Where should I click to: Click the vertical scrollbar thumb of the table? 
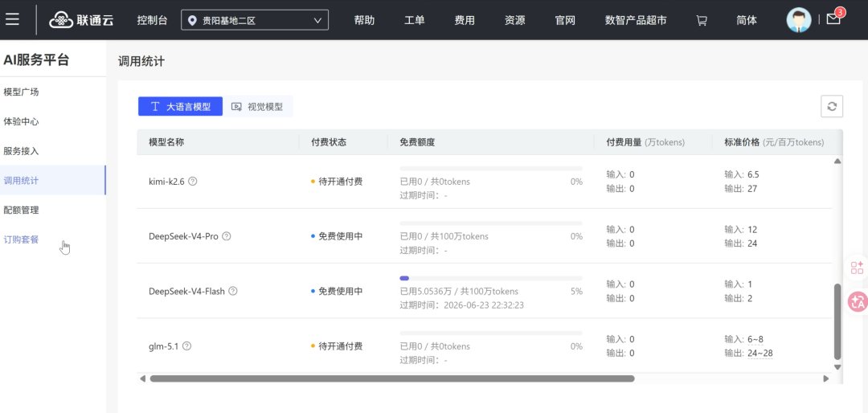tap(837, 321)
